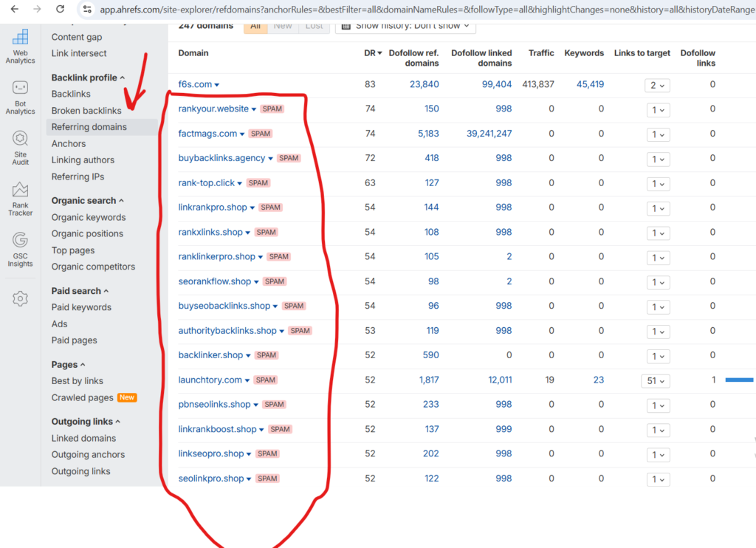Open Best by links in the sidebar
Image resolution: width=756 pixels, height=548 pixels.
point(77,381)
